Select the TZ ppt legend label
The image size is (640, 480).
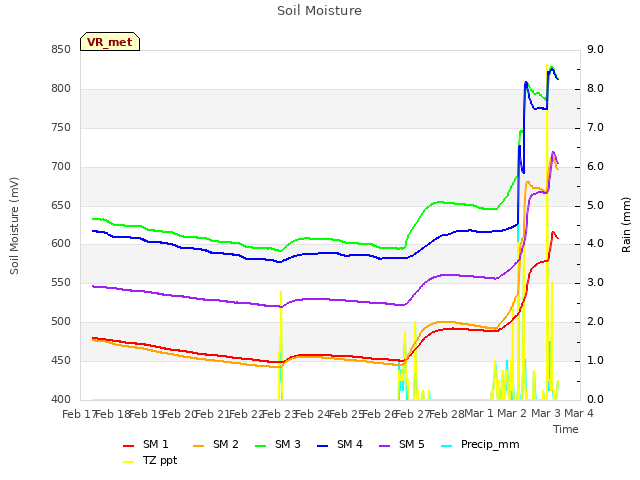coord(160,461)
